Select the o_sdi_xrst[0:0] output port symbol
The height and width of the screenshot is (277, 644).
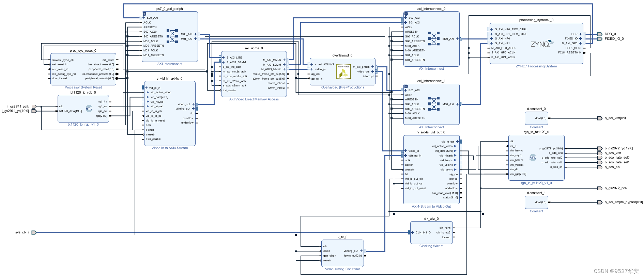tap(600, 118)
